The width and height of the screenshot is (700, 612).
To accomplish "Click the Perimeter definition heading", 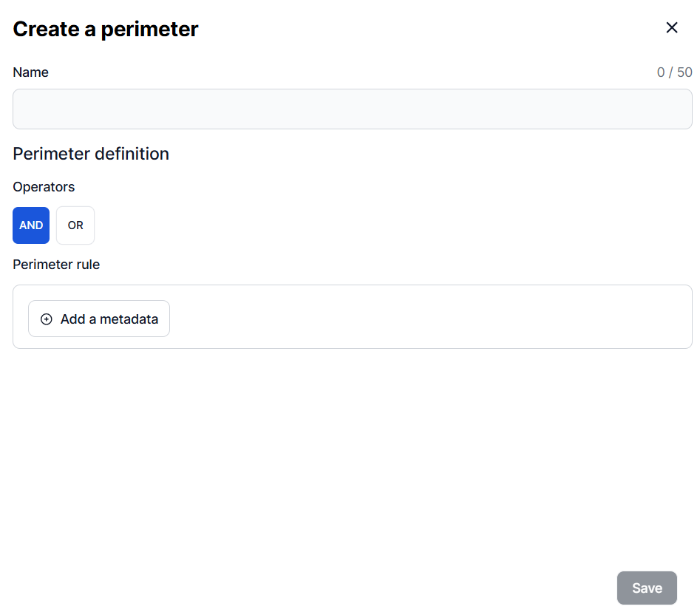I will pos(91,154).
